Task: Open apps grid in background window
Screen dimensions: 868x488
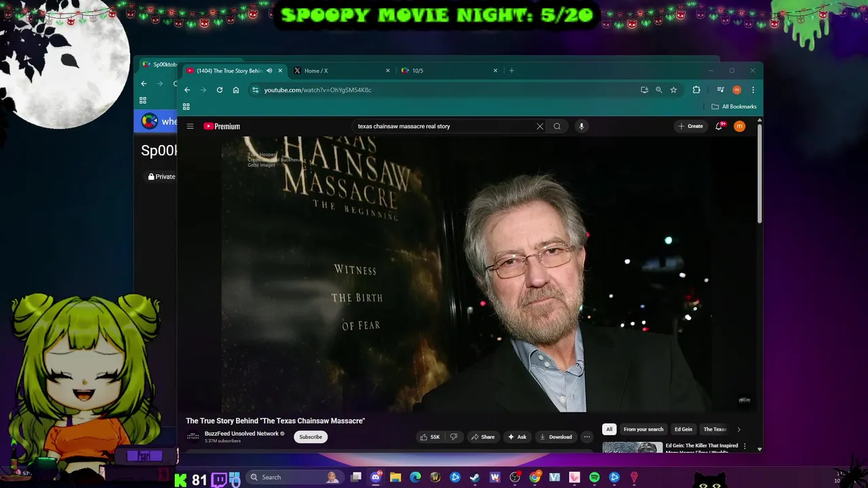Action: pos(142,100)
